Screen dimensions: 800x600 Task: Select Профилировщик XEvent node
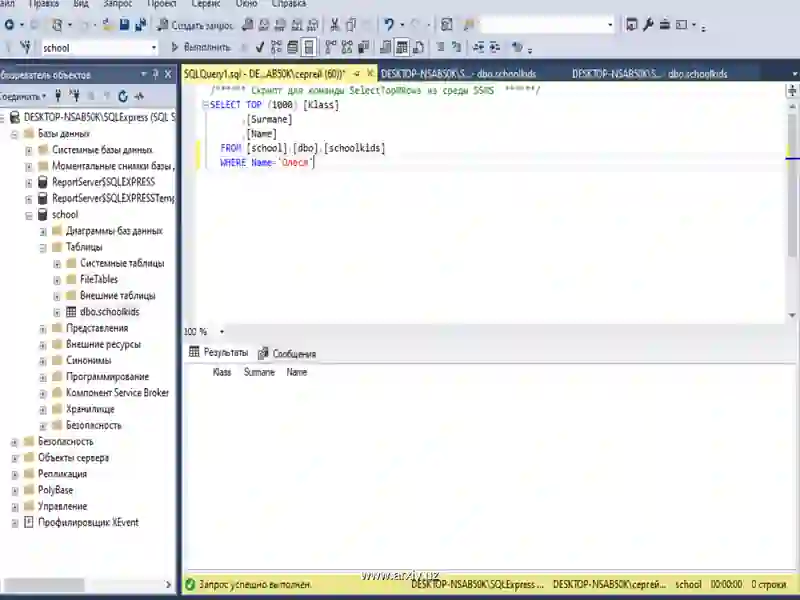[x=88, y=522]
